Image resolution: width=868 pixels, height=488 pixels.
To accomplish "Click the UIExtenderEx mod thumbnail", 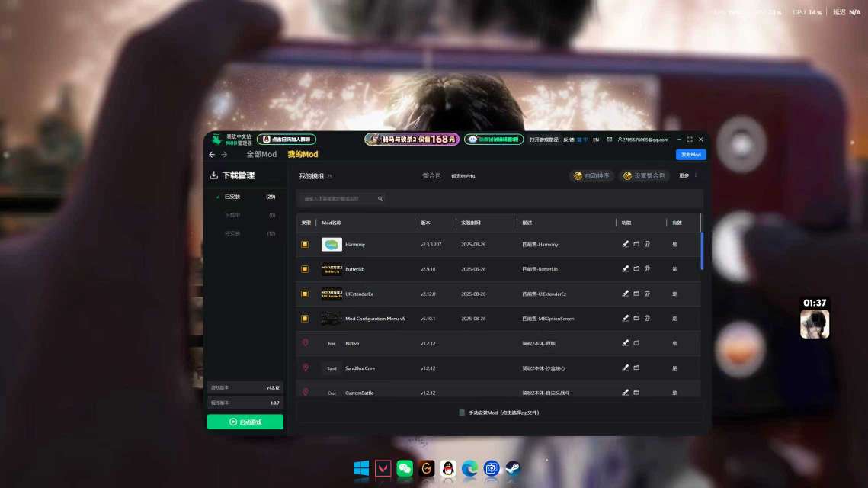I will [332, 294].
